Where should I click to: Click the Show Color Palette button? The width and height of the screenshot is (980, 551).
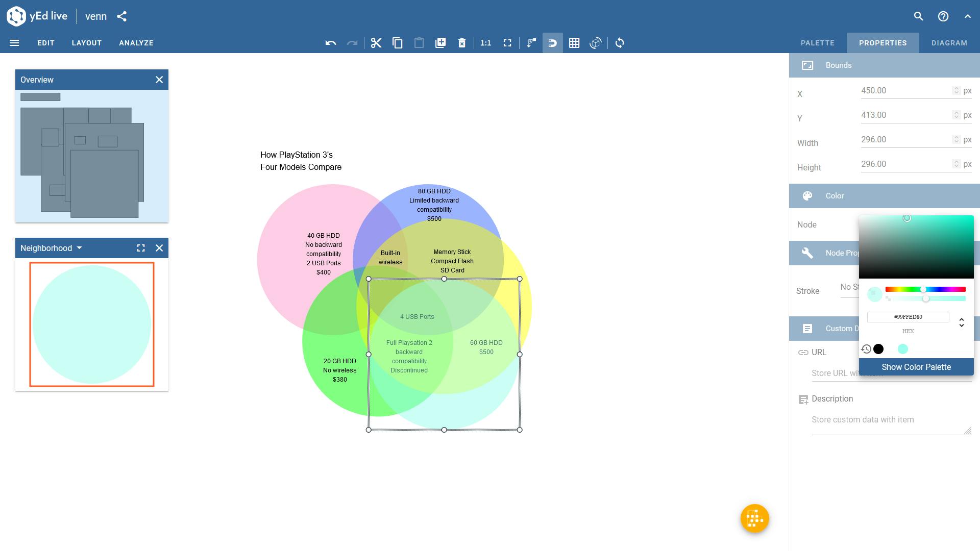click(916, 367)
